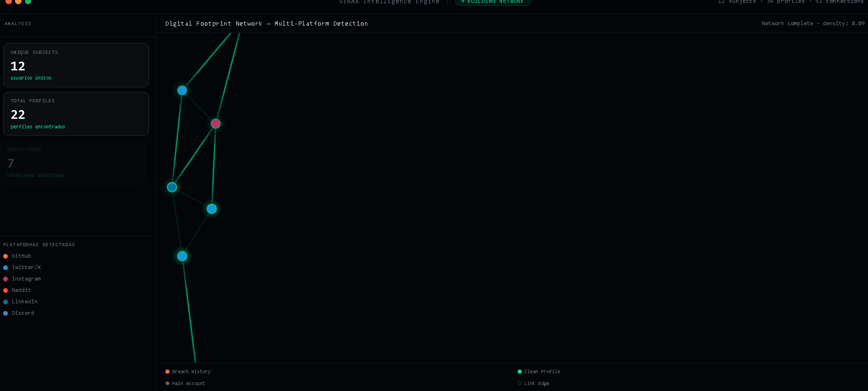
Task: Click the yellow macOS minimize window button
Action: pos(18,1)
